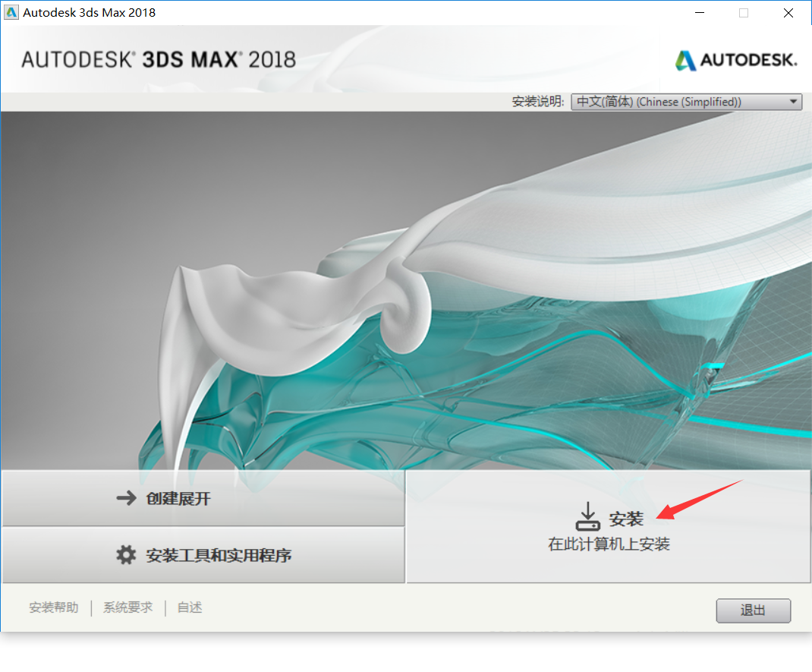Click the Autodesk logo at top right
The width and height of the screenshot is (812, 672).
[736, 60]
